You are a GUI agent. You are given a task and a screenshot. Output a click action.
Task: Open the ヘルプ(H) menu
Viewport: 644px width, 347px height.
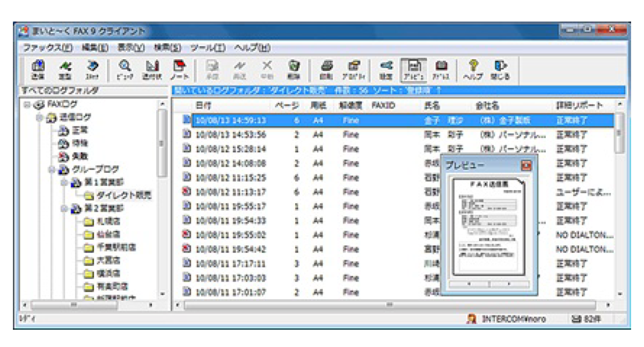252,47
